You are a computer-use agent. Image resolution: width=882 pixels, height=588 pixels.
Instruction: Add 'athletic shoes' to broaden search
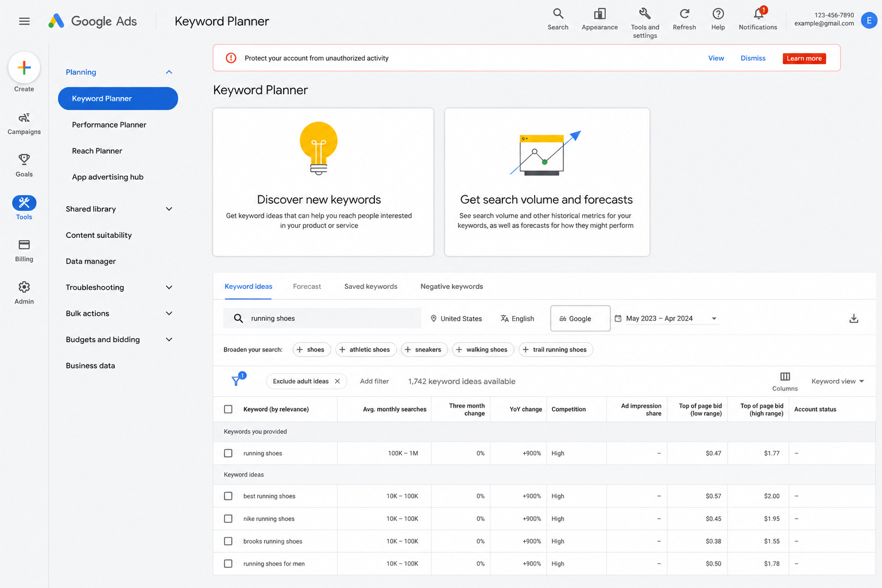366,350
